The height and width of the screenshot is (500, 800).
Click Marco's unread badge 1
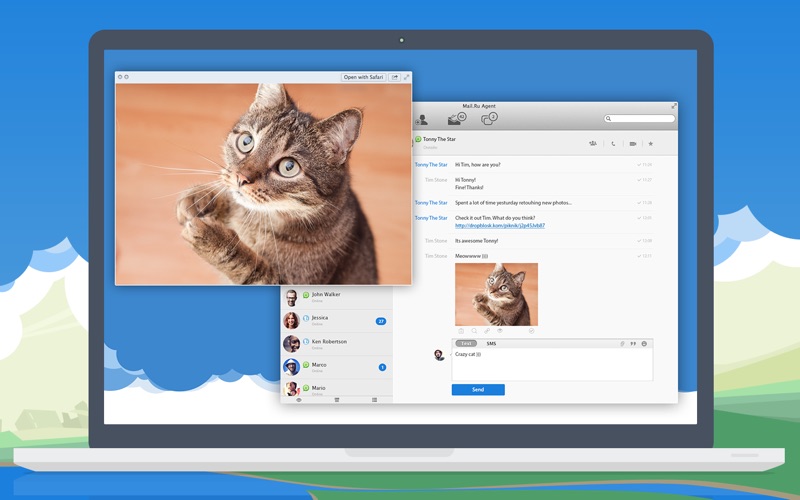(382, 367)
